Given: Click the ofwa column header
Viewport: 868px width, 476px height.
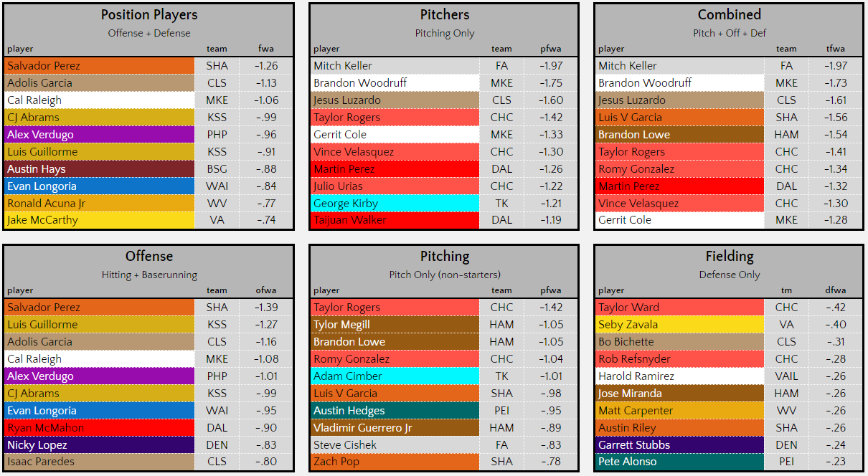Looking at the screenshot, I should click(267, 290).
